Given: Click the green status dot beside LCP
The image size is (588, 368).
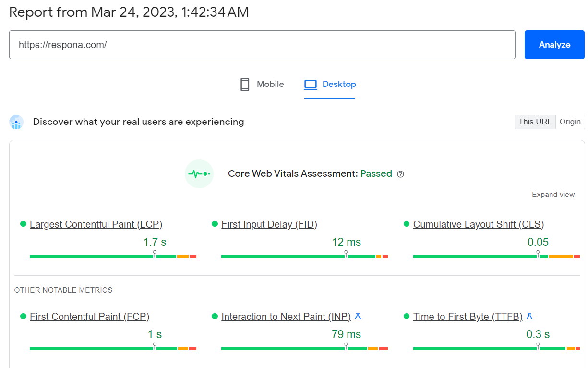Looking at the screenshot, I should (x=23, y=224).
